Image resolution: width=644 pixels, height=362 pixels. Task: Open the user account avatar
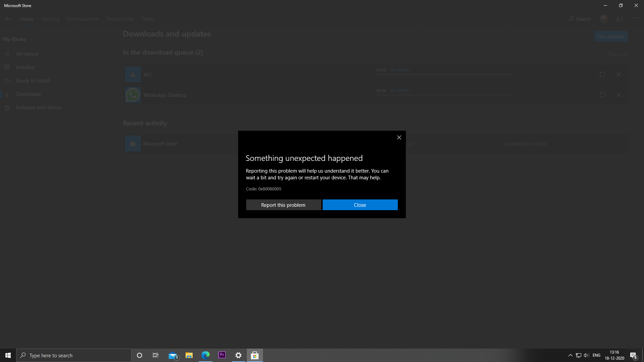[604, 19]
